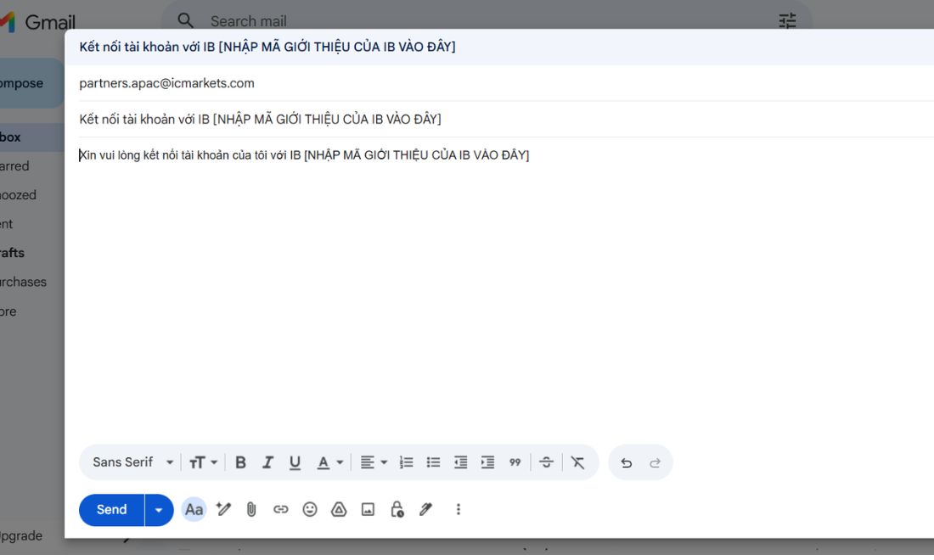Open more options three-dot menu

point(458,509)
